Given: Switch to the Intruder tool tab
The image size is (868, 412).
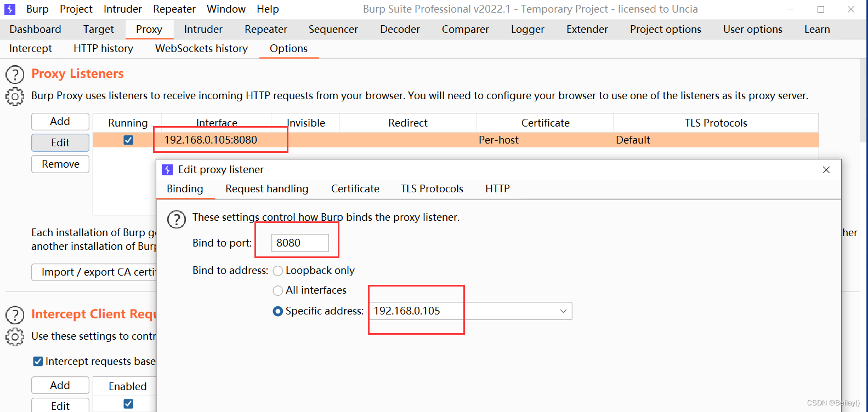Looking at the screenshot, I should 203,30.
